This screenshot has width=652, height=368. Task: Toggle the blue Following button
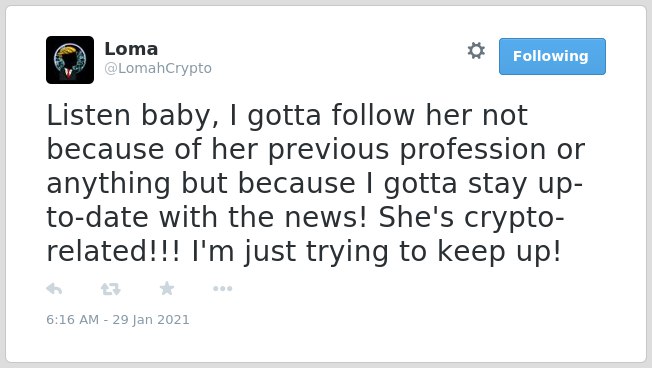click(552, 57)
